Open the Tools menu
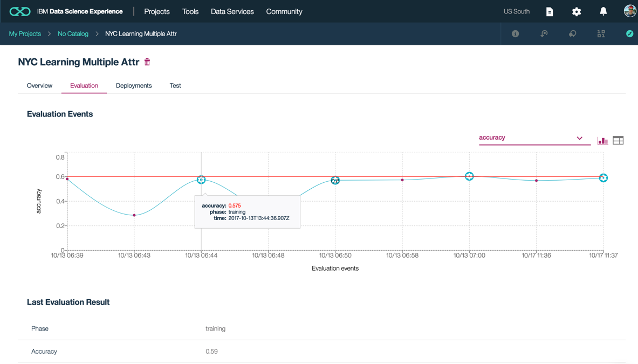 coord(190,11)
